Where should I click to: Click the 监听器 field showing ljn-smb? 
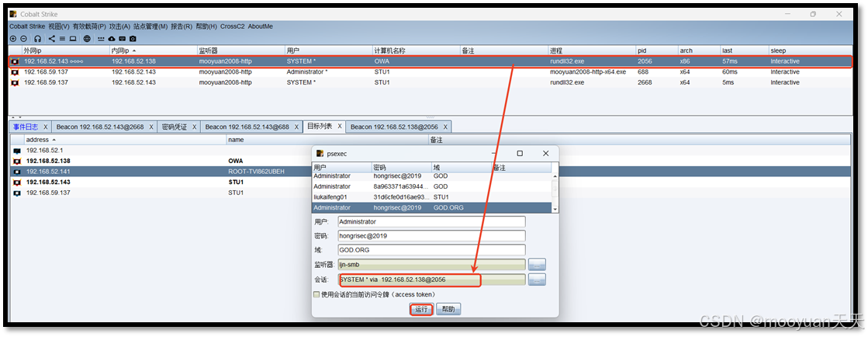(x=431, y=264)
